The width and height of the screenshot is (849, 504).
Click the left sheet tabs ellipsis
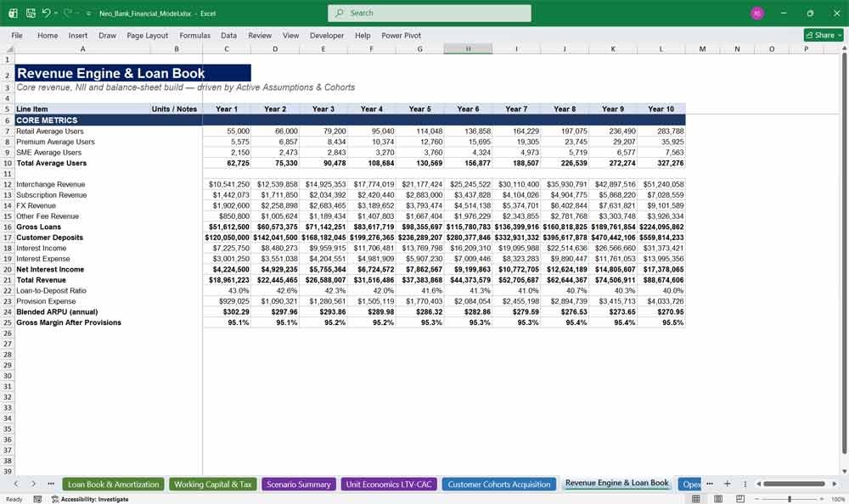coord(50,484)
